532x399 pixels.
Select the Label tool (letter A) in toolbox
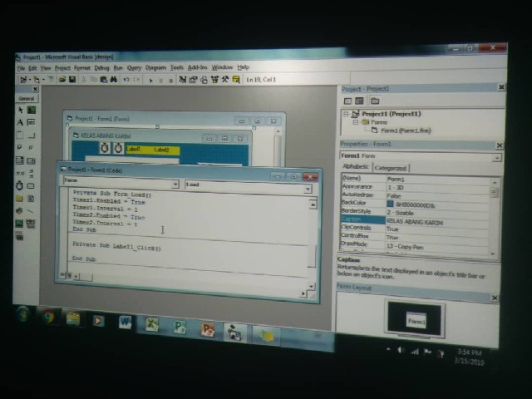(x=21, y=122)
